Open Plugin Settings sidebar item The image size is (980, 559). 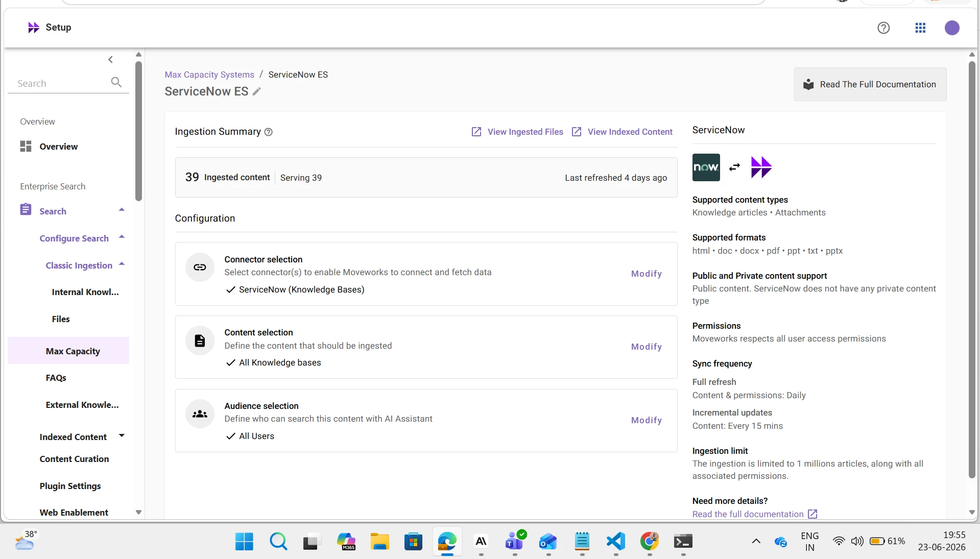tap(70, 486)
